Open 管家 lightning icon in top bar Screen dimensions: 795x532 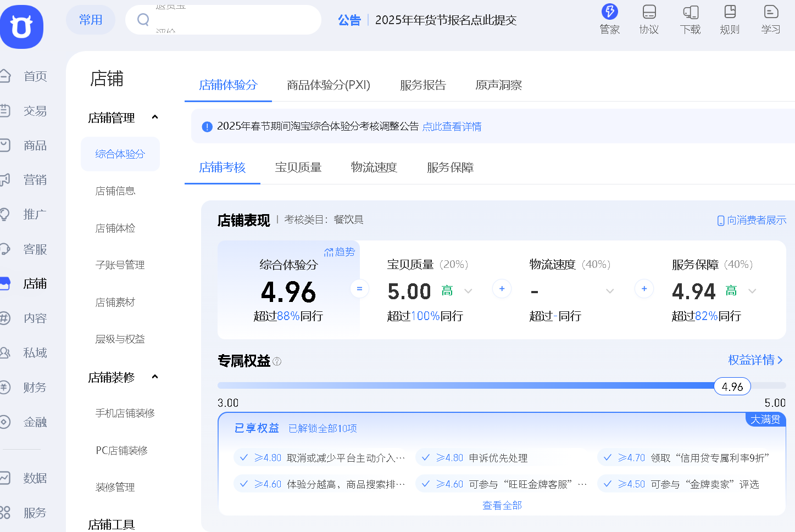pos(609,12)
